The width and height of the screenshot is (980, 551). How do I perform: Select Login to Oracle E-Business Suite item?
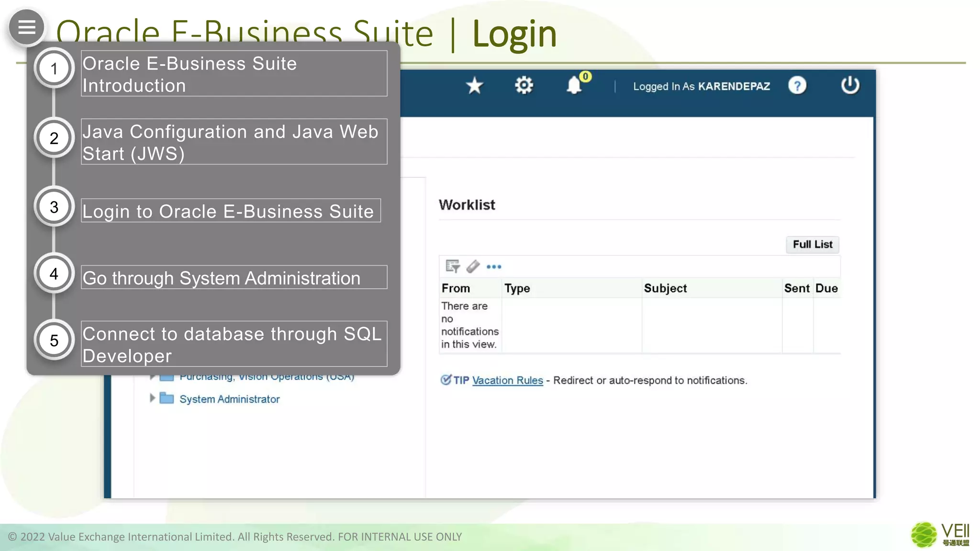coord(231,210)
